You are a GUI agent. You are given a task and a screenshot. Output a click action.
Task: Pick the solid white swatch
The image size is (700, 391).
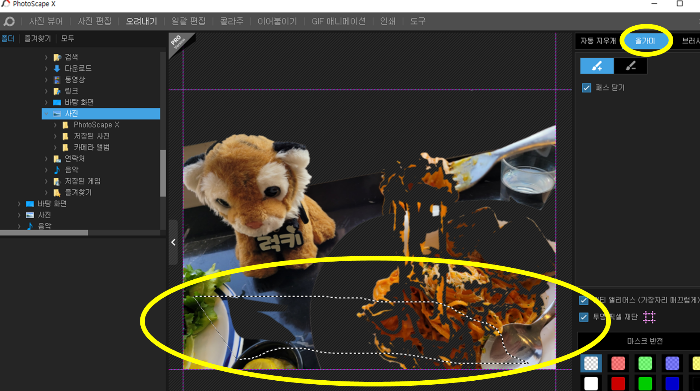pos(591,383)
